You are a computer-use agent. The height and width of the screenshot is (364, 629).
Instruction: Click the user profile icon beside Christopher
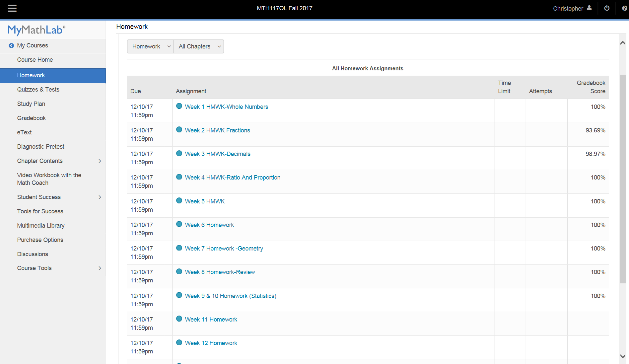(x=589, y=8)
